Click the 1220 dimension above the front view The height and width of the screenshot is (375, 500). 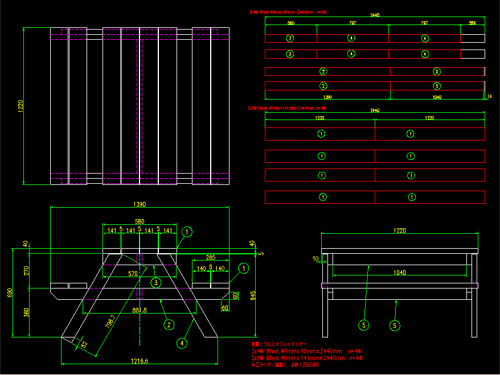(399, 230)
